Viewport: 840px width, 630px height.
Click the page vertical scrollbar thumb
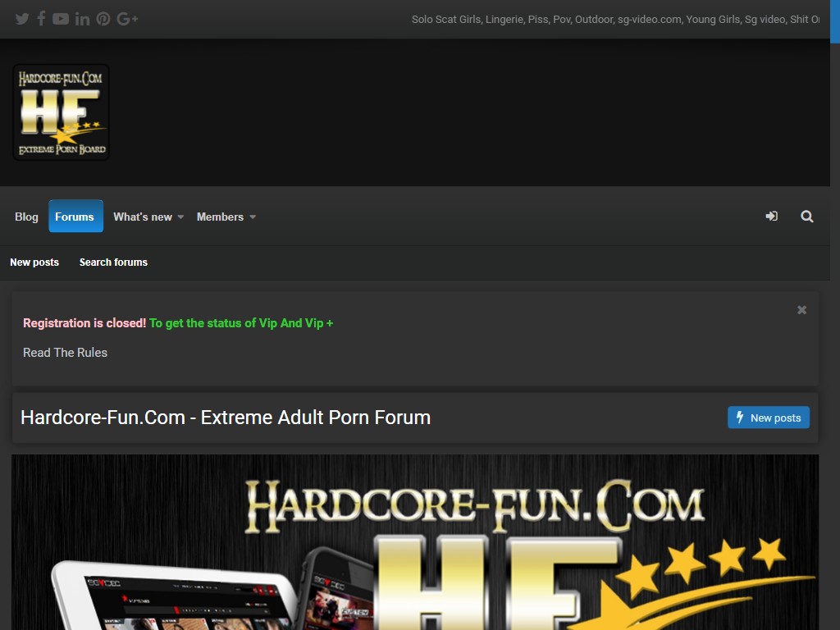tap(834, 21)
